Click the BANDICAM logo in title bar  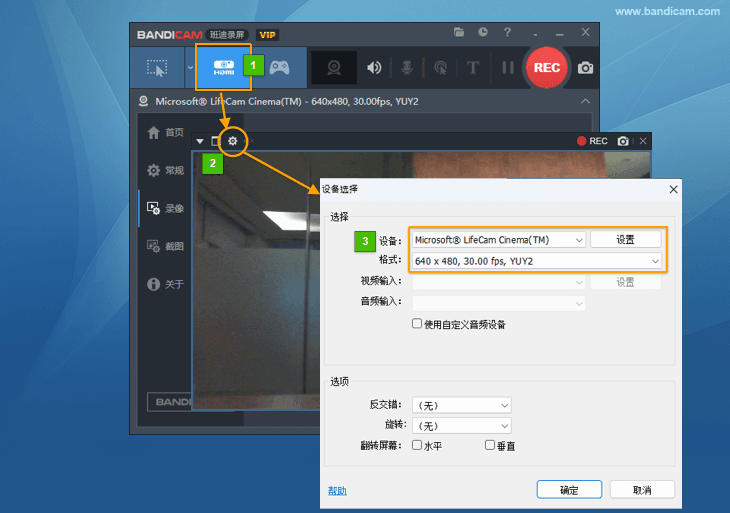[x=169, y=35]
